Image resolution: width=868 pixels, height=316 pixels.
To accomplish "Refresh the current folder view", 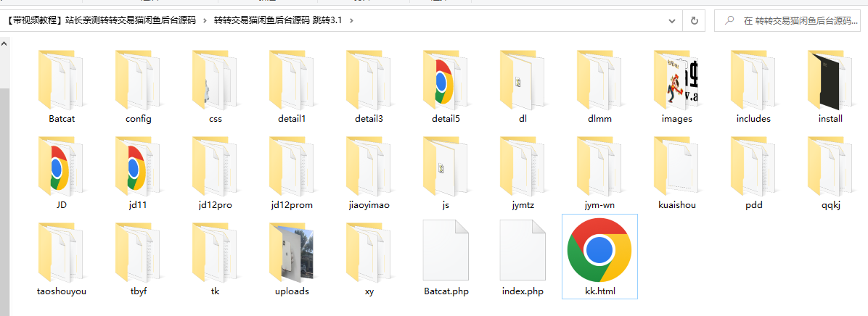I will click(694, 21).
